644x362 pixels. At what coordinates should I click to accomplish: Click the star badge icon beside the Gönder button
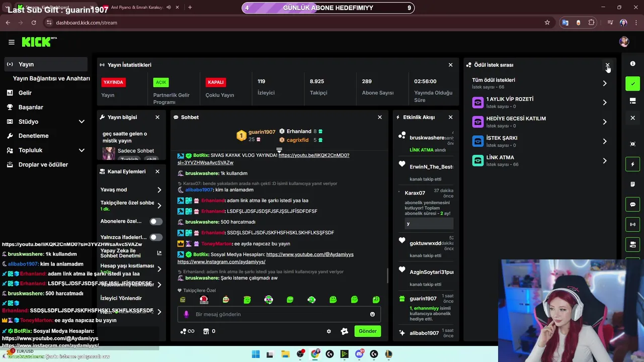344,331
